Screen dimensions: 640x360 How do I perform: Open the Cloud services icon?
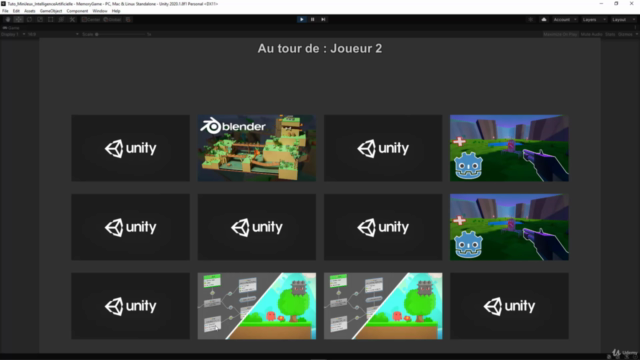coord(544,20)
